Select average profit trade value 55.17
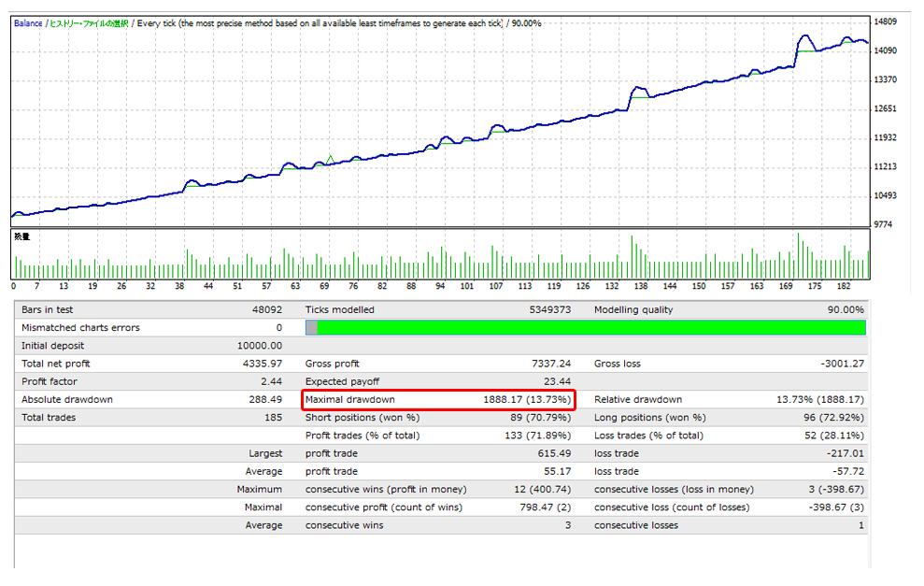 pos(557,471)
